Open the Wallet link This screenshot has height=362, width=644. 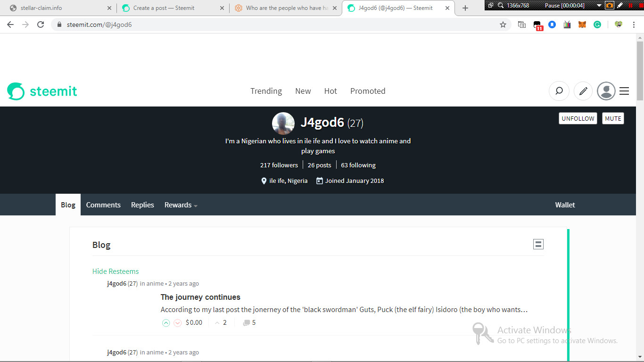(565, 205)
